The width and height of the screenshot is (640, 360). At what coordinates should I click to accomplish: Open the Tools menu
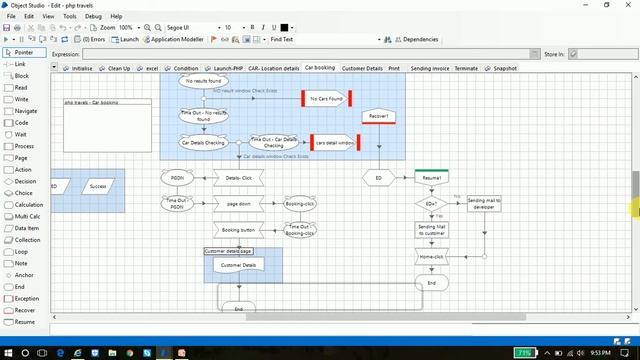click(x=69, y=16)
